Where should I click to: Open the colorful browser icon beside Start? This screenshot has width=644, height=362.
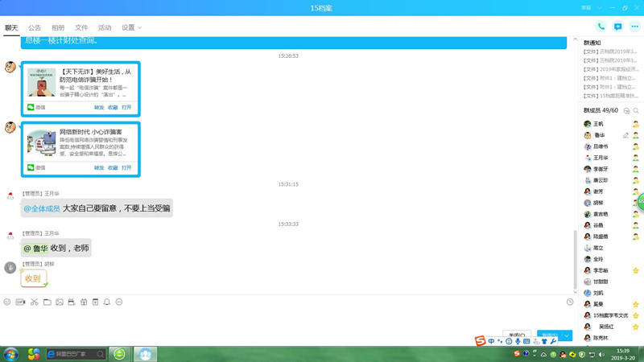34,354
